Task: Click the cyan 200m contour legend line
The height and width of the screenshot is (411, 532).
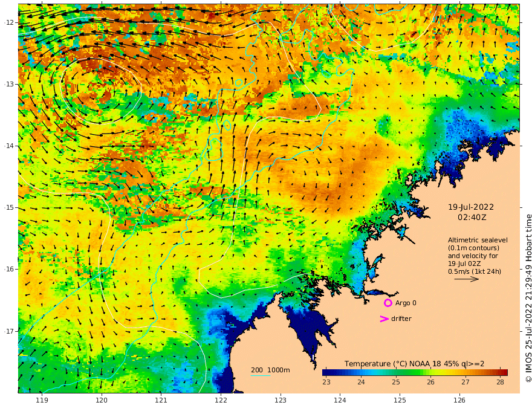Action: click(x=261, y=375)
